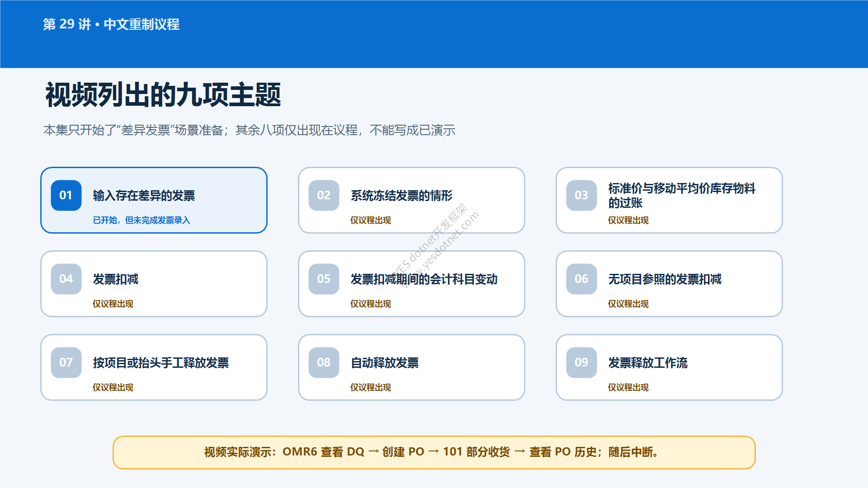The width and height of the screenshot is (868, 488).
Task: Click the 06 number badge
Action: tap(581, 279)
